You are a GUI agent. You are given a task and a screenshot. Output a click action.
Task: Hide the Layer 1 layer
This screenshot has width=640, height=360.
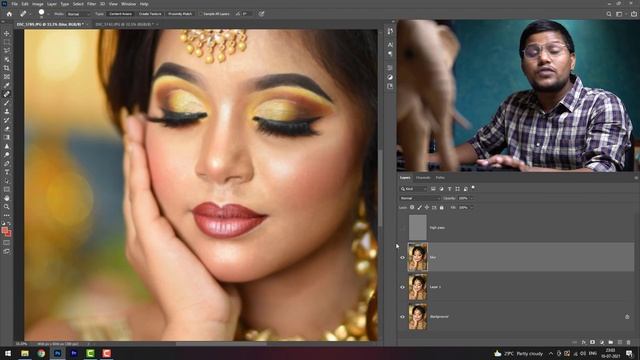click(402, 287)
